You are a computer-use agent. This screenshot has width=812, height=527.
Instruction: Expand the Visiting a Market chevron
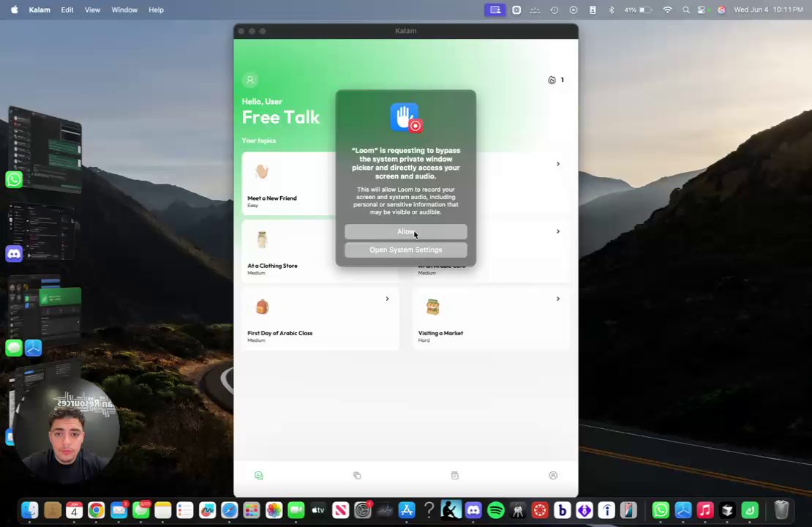(x=557, y=299)
